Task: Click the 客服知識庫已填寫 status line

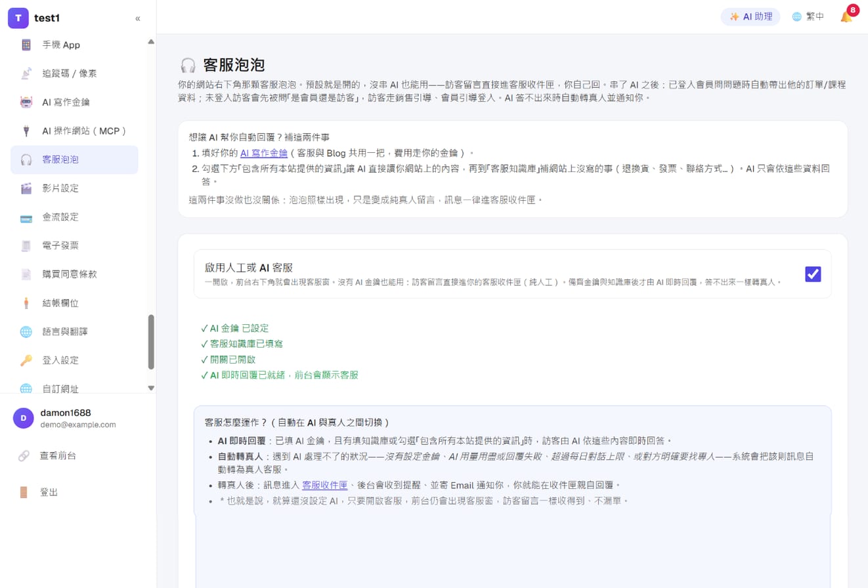Action: click(242, 344)
